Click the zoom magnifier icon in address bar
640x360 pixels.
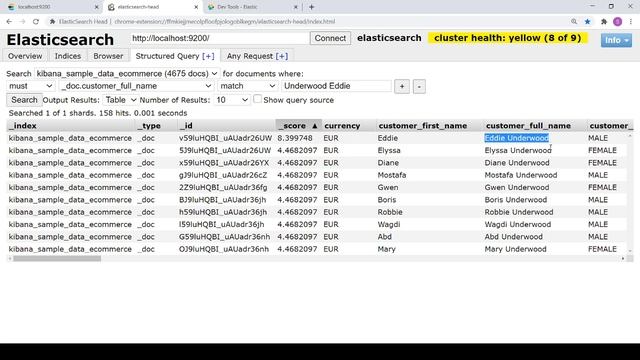574,22
